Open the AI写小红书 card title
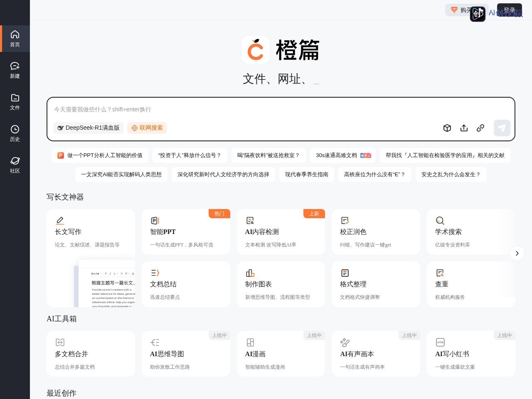The image size is (532, 399). point(452,354)
